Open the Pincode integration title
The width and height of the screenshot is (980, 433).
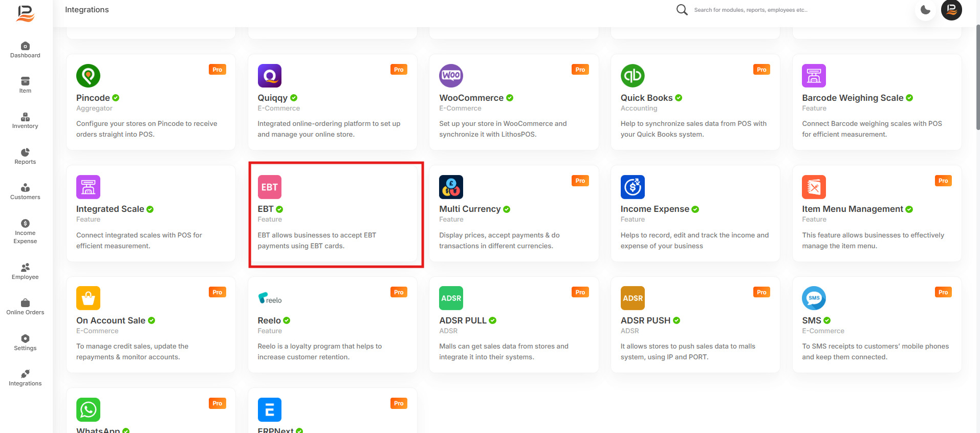pyautogui.click(x=93, y=98)
